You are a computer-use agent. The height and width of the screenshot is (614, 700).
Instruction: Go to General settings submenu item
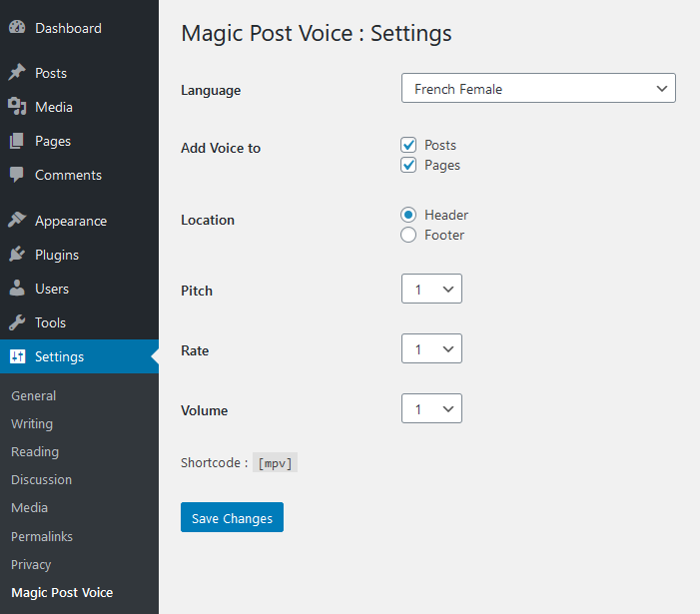(34, 395)
